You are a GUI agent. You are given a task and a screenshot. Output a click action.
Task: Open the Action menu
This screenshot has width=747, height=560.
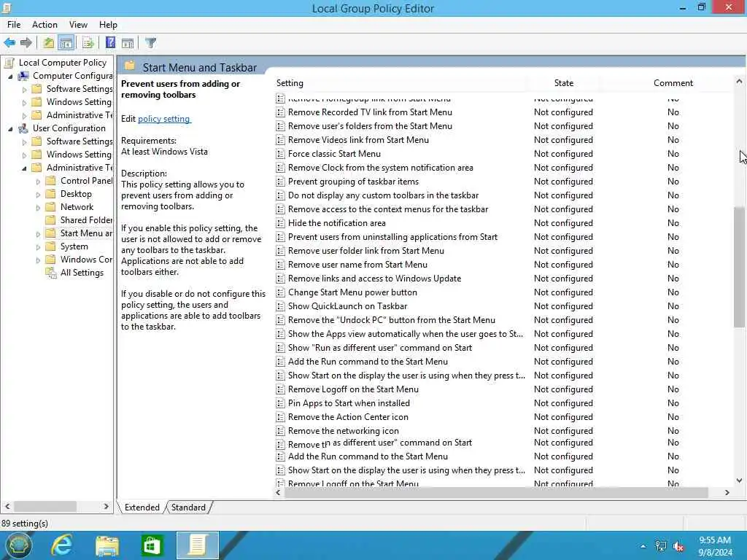(44, 25)
